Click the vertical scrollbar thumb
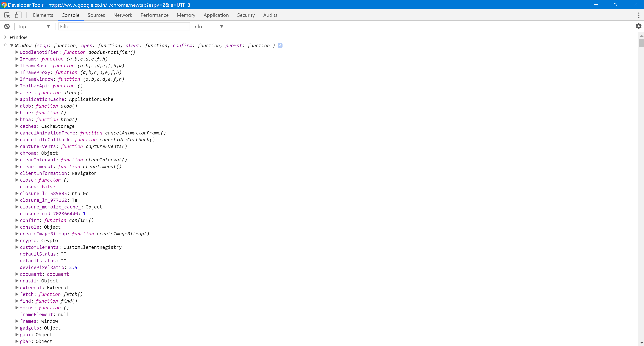Image resolution: width=644 pixels, height=346 pixels. [x=641, y=43]
